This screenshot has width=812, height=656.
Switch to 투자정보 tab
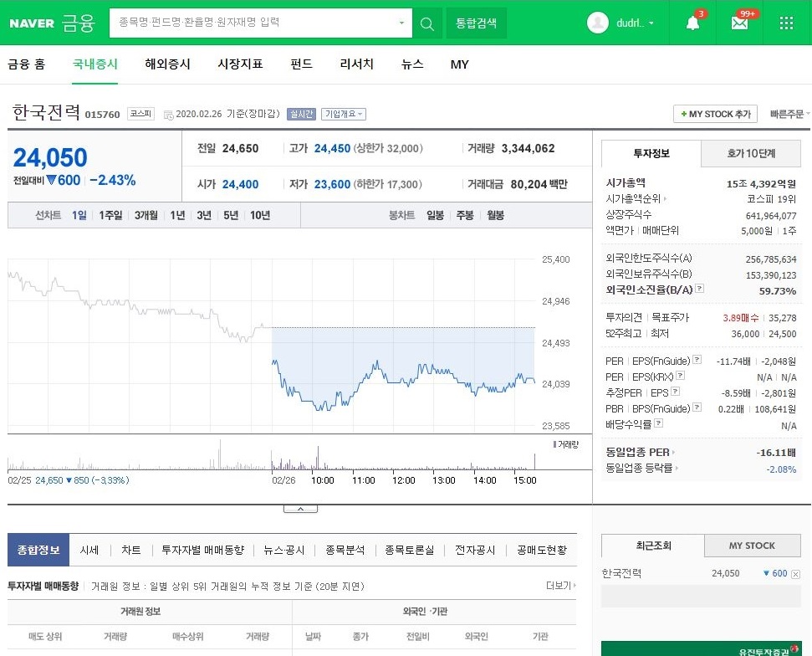pos(651,153)
